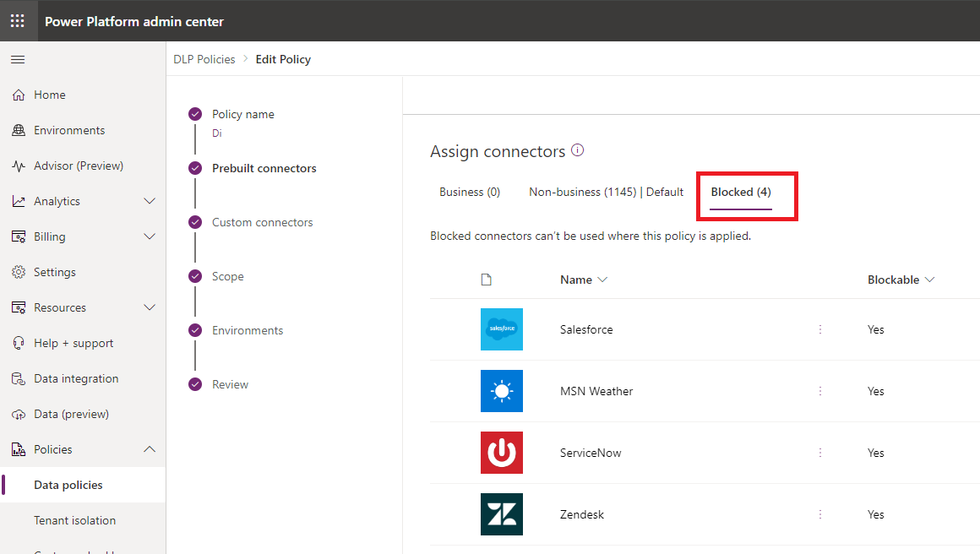
Task: Click the DLP Policies breadcrumb link
Action: coord(204,59)
